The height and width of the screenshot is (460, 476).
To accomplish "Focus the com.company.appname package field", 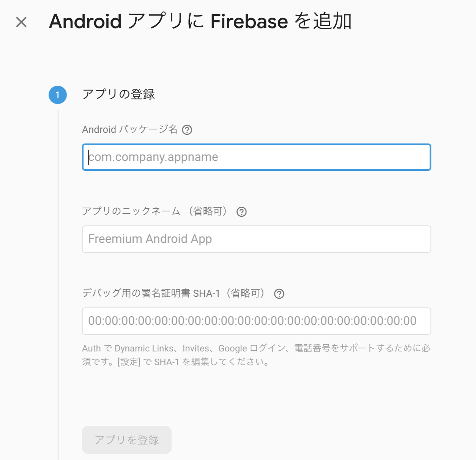I will coord(257,157).
